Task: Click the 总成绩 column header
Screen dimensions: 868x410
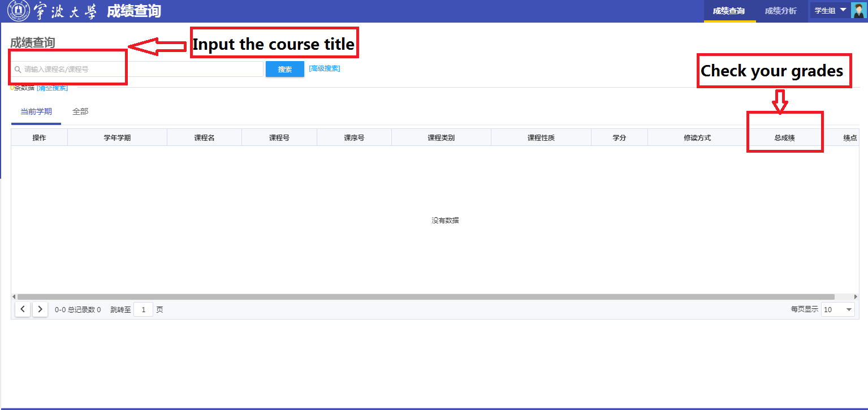Action: pos(784,137)
